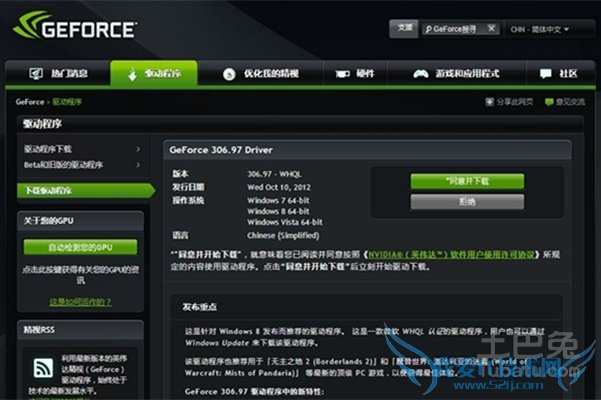Click the 意见交流 feedback link
The height and width of the screenshot is (400, 601).
[570, 102]
